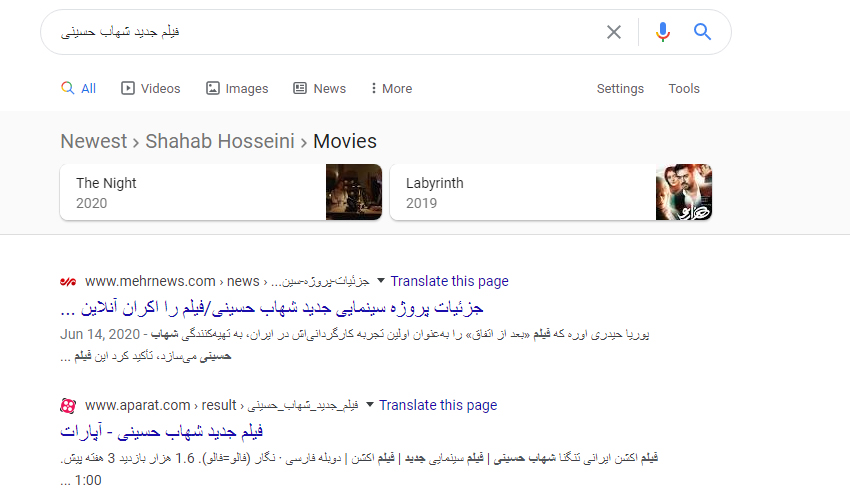Open the News tab
The width and height of the screenshot is (850, 500).
tap(319, 88)
